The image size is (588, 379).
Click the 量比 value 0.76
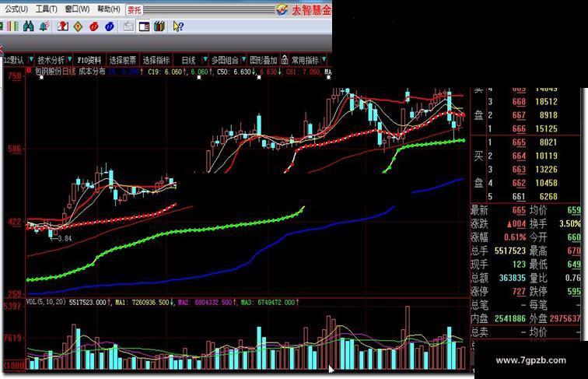click(x=572, y=278)
